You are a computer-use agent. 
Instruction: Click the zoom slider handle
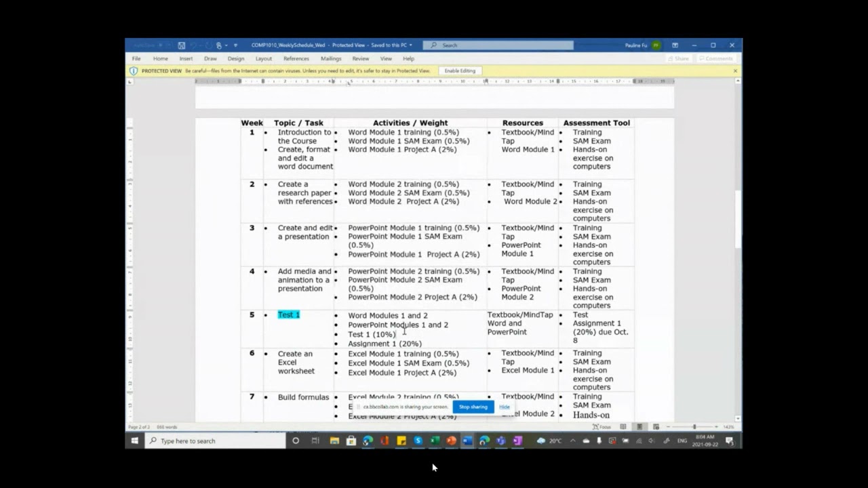tap(694, 427)
